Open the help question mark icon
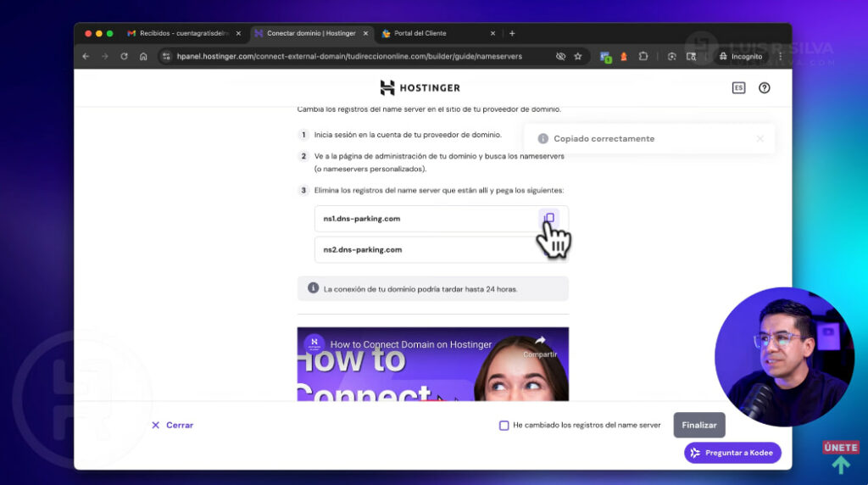Screen dimensions: 868x485 click(764, 88)
